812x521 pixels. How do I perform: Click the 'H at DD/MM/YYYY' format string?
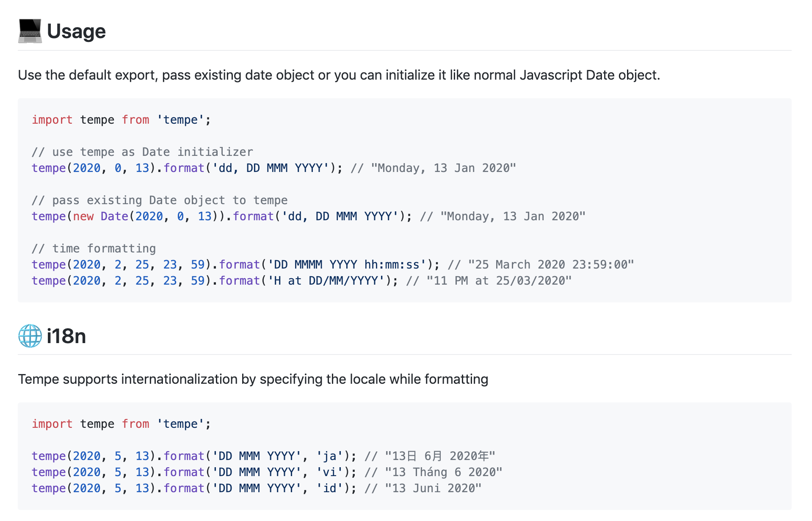click(x=326, y=281)
